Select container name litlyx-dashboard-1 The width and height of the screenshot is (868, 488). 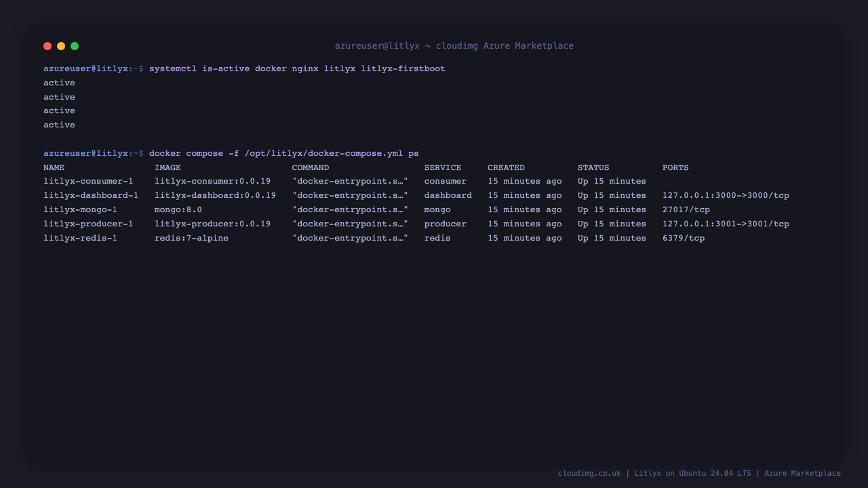click(x=91, y=195)
